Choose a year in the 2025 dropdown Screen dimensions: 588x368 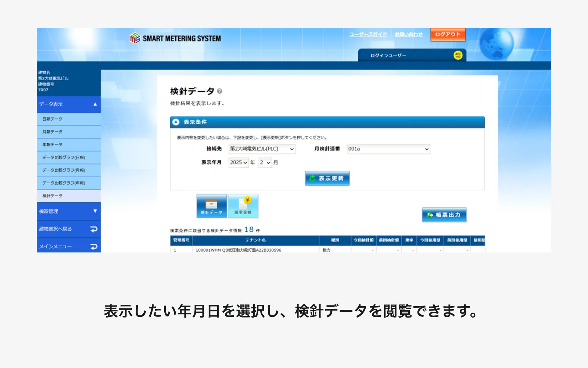(x=239, y=163)
